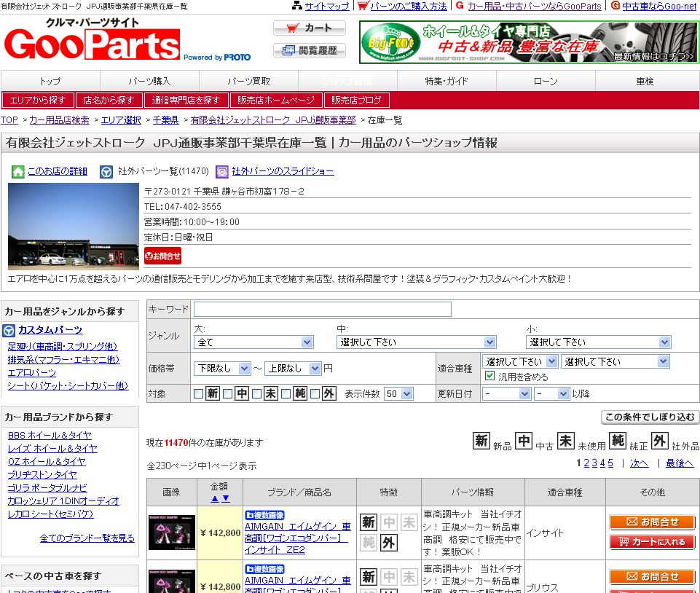
Task: Select 通信専門店を探す in the red submenu
Action: point(186,101)
